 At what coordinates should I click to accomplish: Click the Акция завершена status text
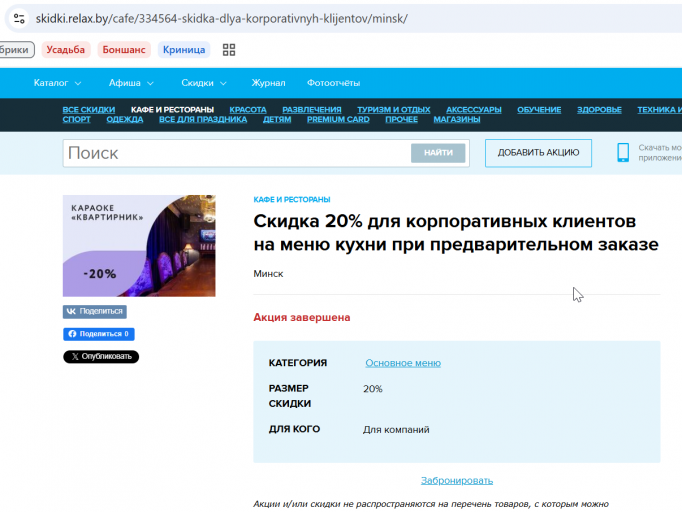[302, 318]
